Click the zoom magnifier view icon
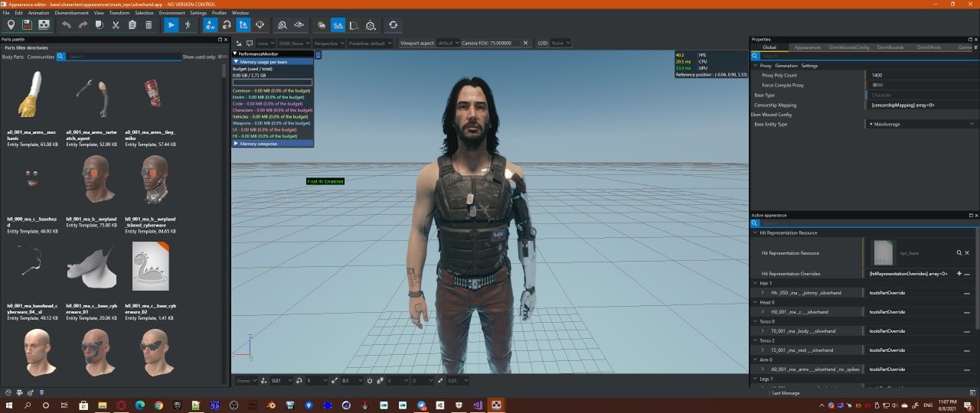The height and width of the screenshot is (413, 980). click(x=283, y=25)
